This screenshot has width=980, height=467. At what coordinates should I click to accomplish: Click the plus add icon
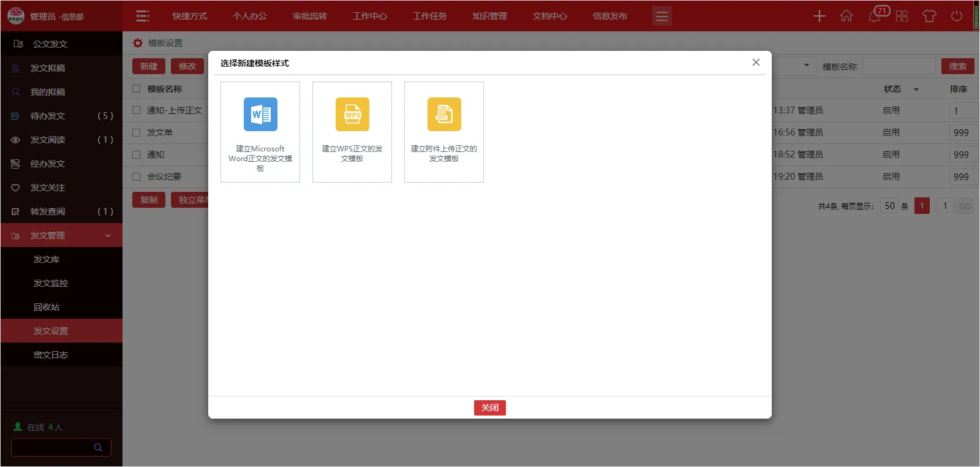[x=819, y=16]
